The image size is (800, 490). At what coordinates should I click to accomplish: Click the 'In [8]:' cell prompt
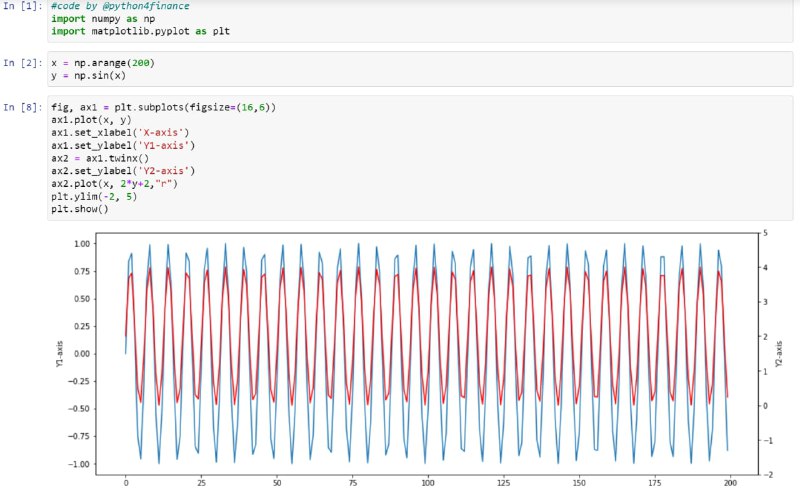click(22, 107)
